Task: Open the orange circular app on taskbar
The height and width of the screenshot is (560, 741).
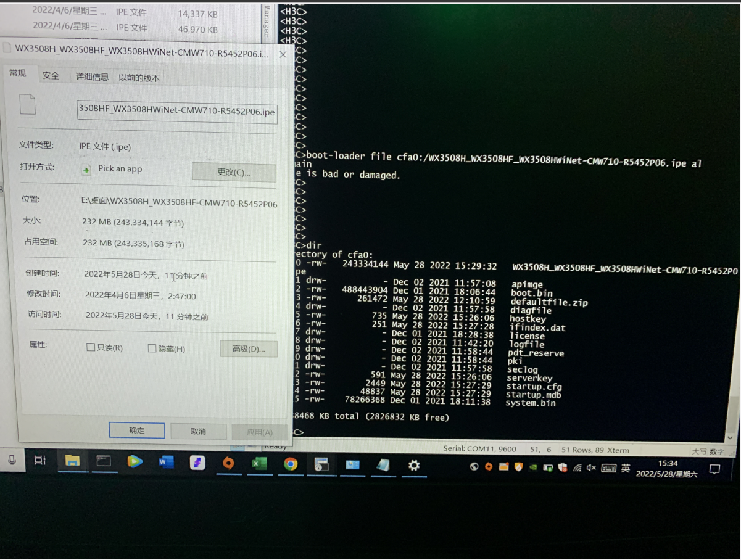Action: (228, 463)
